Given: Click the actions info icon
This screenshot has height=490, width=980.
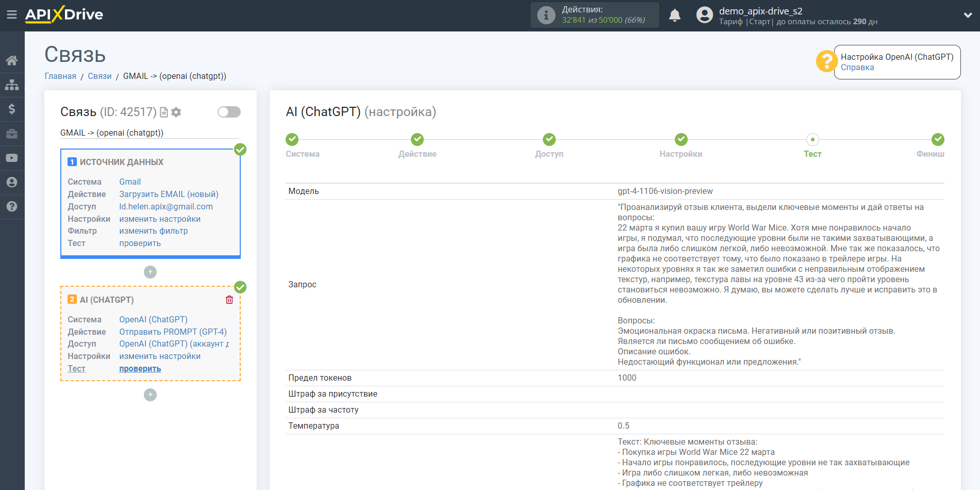Looking at the screenshot, I should click(546, 15).
